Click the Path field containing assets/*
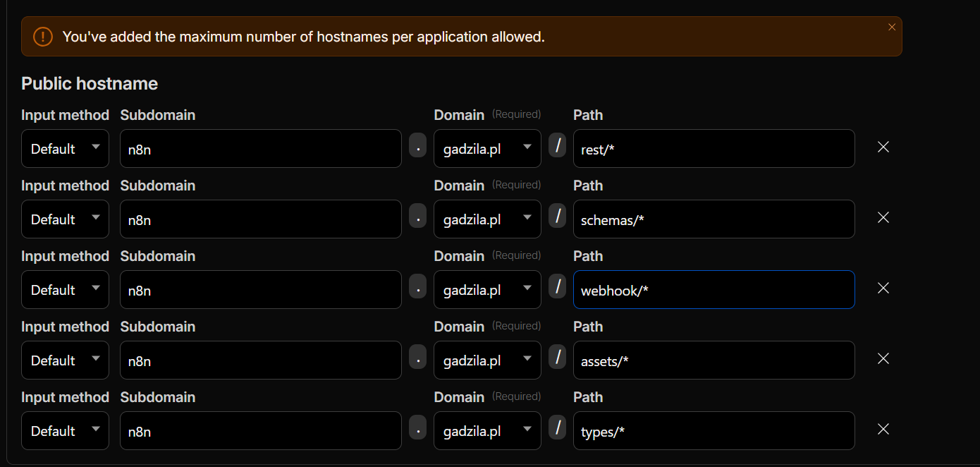 coord(713,360)
